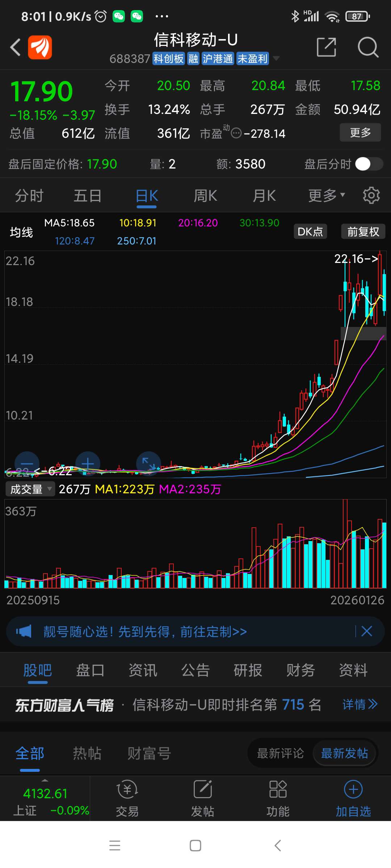Image resolution: width=391 pixels, height=868 pixels.
Task: Tap the megaphone announcement icon
Action: click(x=24, y=631)
